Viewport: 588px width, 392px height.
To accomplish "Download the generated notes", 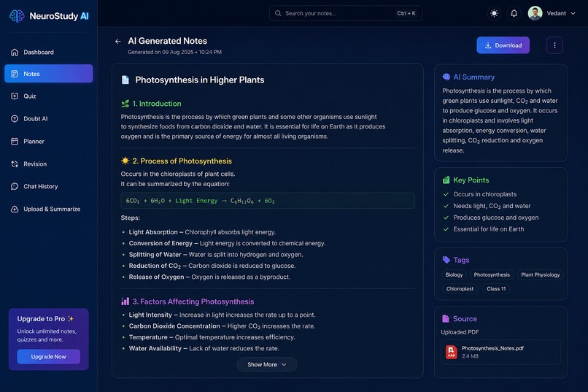I will (x=503, y=45).
